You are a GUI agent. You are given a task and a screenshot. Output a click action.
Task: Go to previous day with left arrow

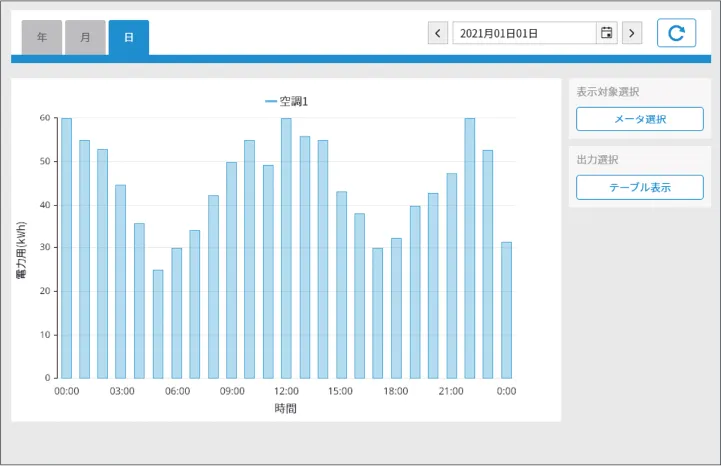[x=438, y=33]
